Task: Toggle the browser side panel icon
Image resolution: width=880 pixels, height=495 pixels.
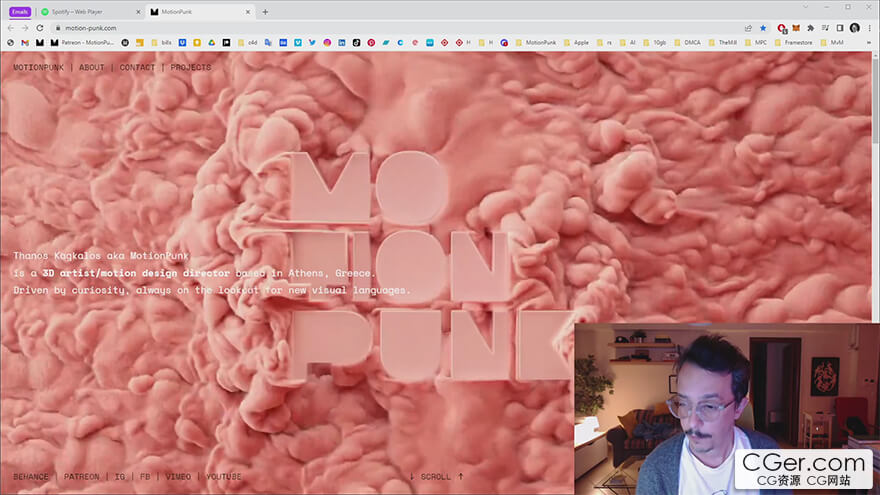Action: [x=840, y=28]
